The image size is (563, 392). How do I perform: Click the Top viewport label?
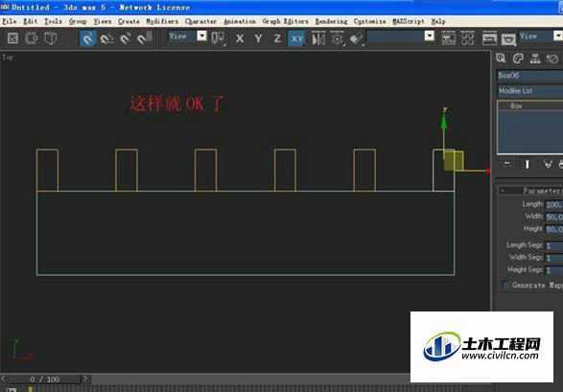point(8,57)
